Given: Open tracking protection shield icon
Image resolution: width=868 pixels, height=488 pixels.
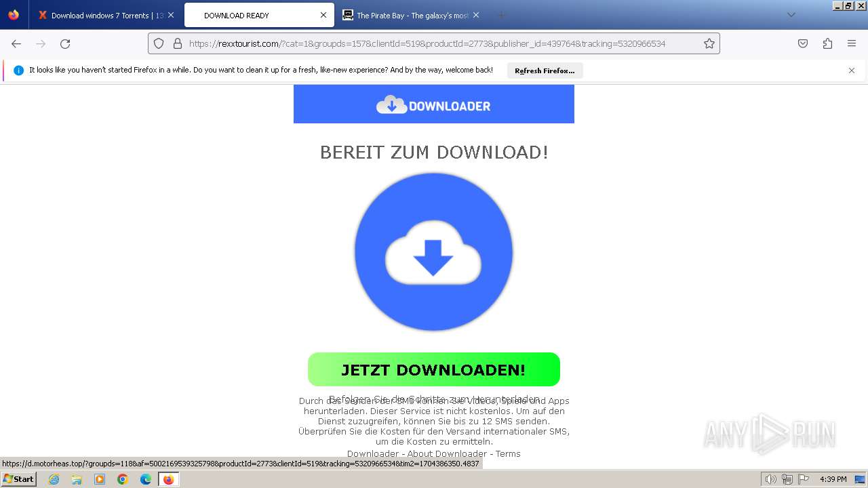Looking at the screenshot, I should click(159, 43).
